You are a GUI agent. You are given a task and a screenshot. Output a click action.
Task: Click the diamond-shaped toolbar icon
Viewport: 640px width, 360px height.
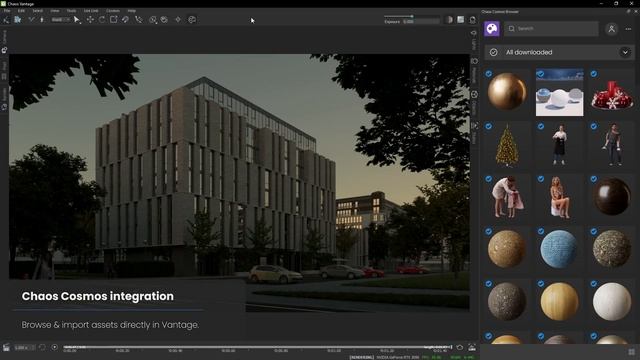tap(178, 20)
